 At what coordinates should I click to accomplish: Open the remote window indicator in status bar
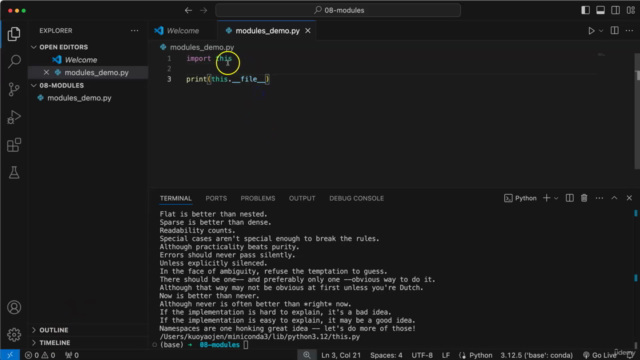tap(10, 355)
